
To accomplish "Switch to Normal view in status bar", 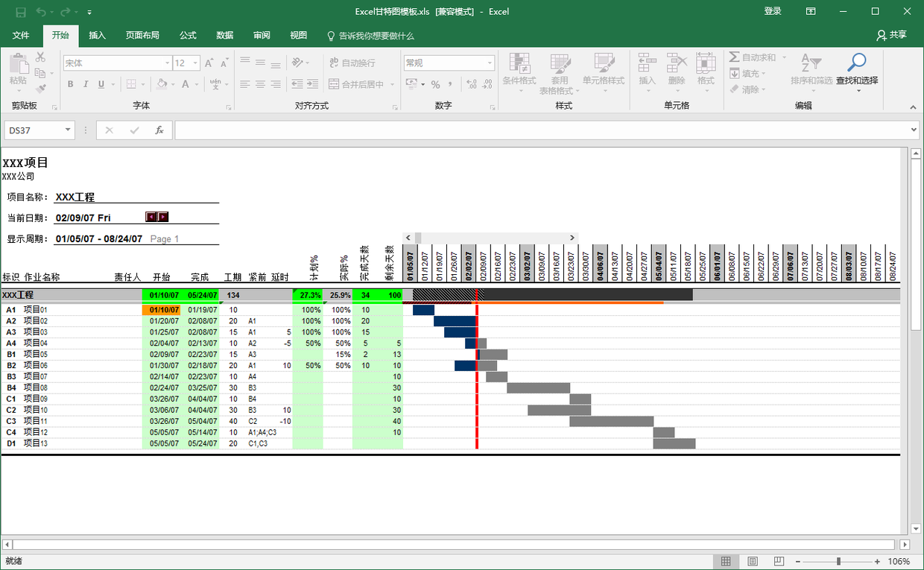I will 726,561.
